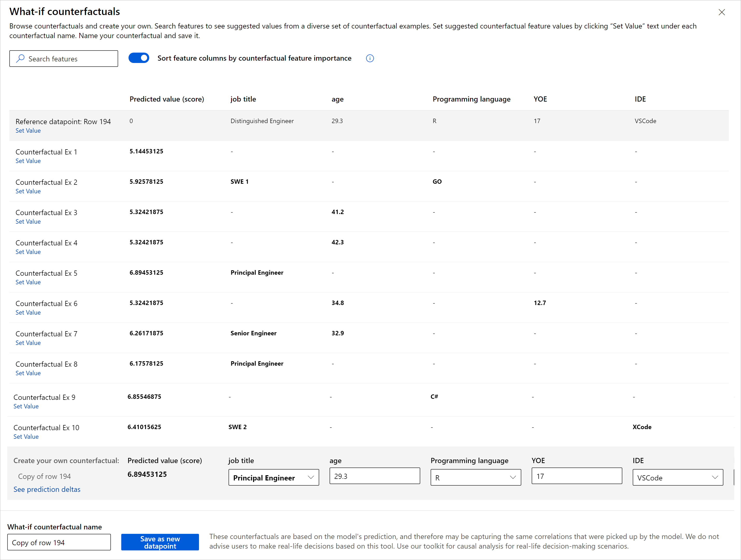Viewport: 741px width, 560px height.
Task: Open See prediction deltas link
Action: pyautogui.click(x=47, y=489)
